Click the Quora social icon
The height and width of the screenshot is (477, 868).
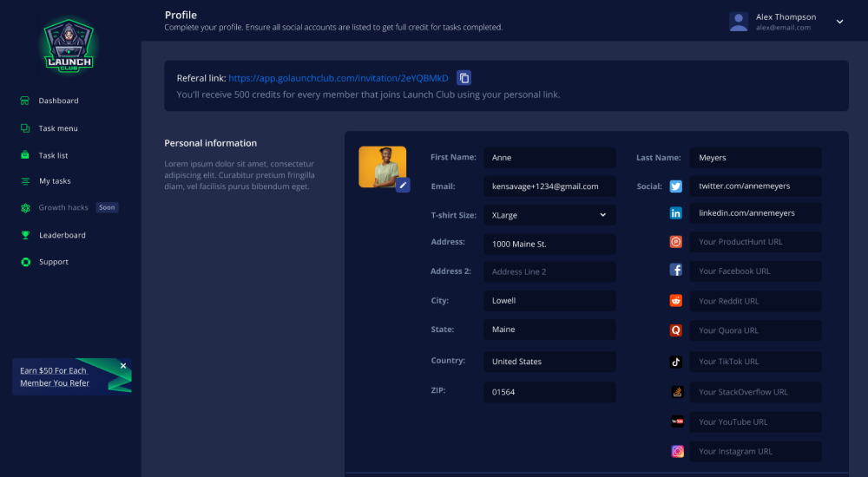(x=676, y=330)
